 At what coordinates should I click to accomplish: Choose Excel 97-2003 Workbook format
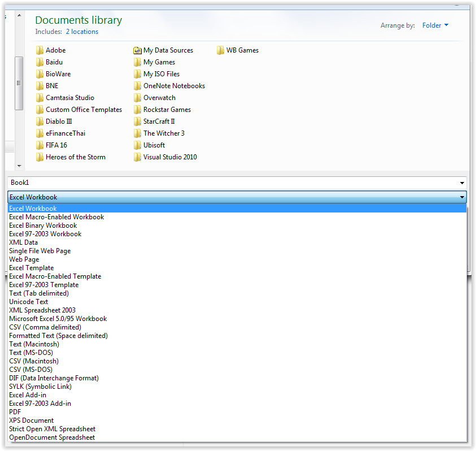(237, 234)
